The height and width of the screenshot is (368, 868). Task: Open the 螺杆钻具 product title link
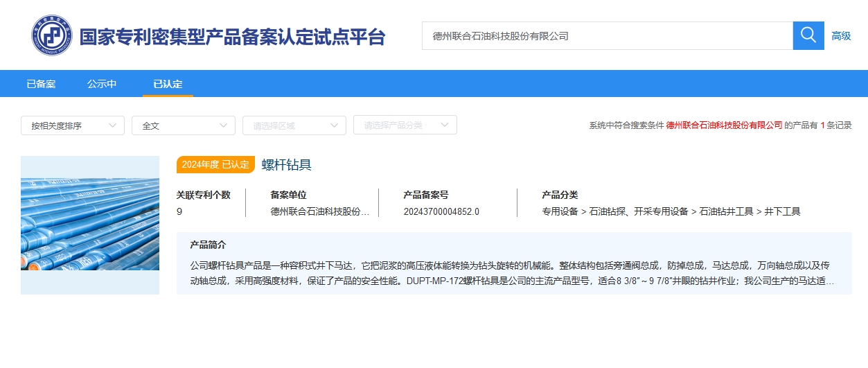pos(287,164)
